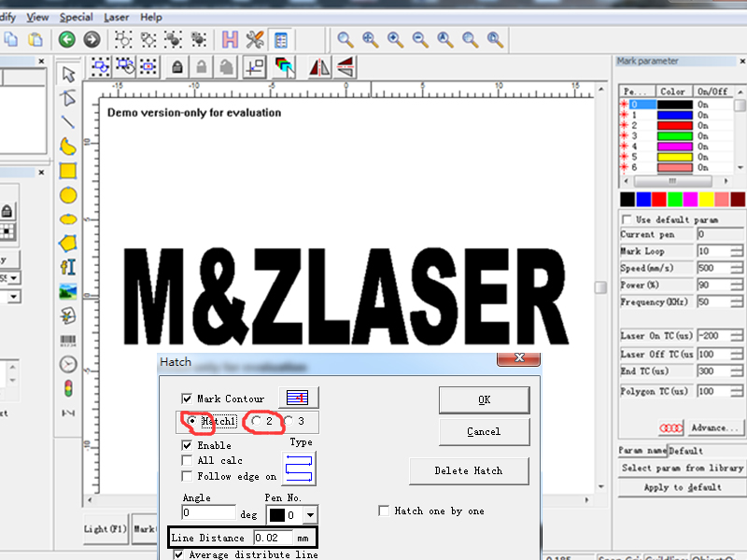Click the Laser Off TC stepper arrows
Viewport: 747px width, 560px height.
point(737,355)
